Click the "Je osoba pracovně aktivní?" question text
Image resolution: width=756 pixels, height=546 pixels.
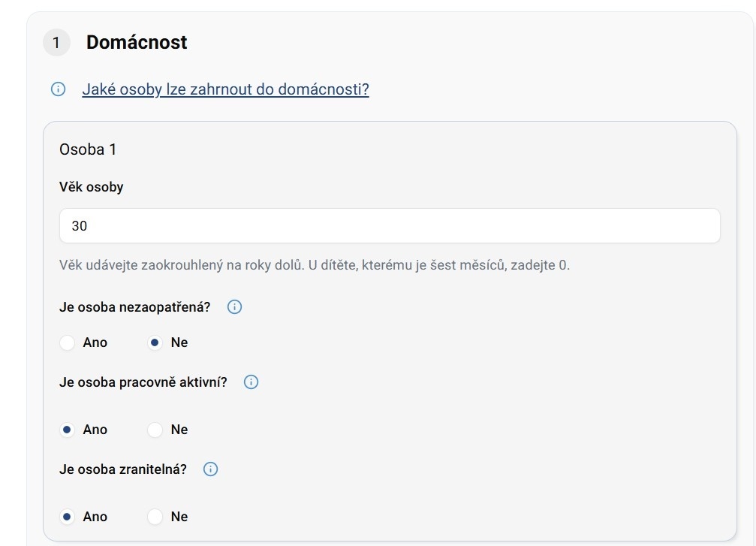tap(143, 382)
